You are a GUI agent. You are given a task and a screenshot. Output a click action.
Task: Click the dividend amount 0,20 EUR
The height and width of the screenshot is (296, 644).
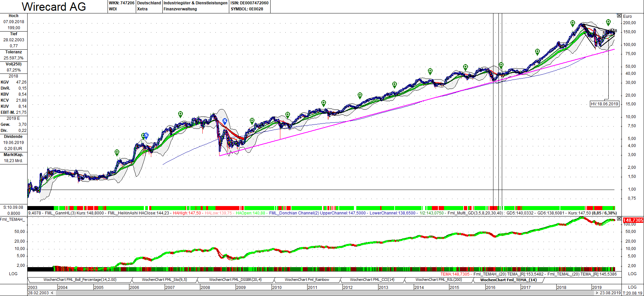[x=13, y=149]
